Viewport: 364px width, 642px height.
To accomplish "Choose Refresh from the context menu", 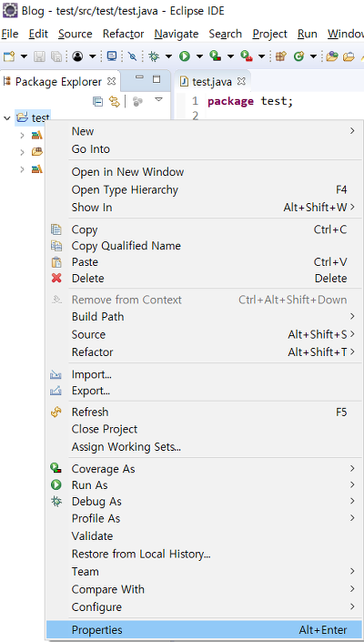I will pos(204,412).
